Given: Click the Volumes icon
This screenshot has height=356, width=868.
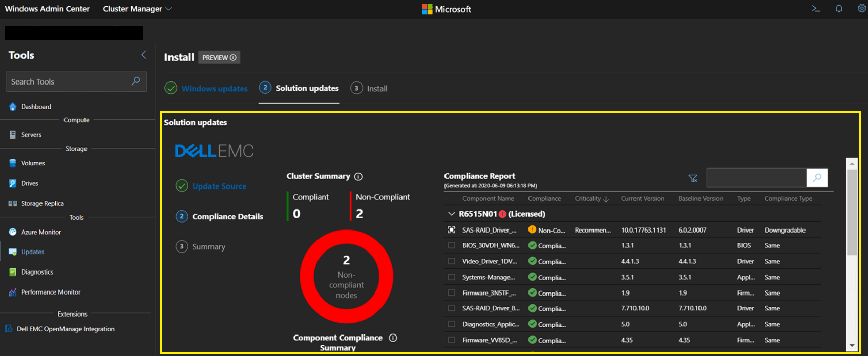Looking at the screenshot, I should point(13,163).
